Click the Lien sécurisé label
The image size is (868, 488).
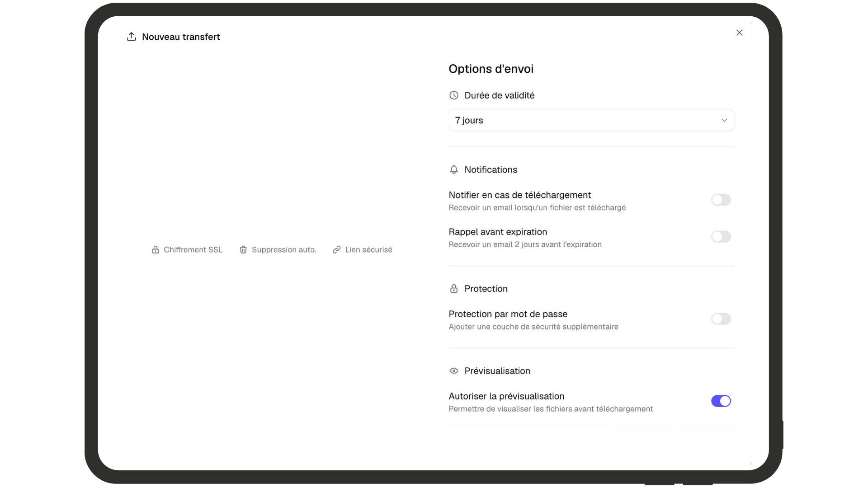368,250
